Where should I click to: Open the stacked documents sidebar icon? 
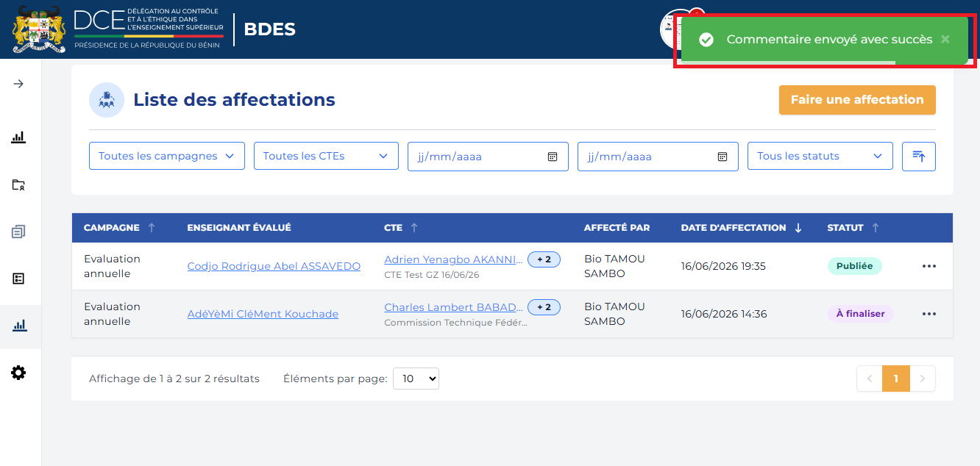pos(18,232)
